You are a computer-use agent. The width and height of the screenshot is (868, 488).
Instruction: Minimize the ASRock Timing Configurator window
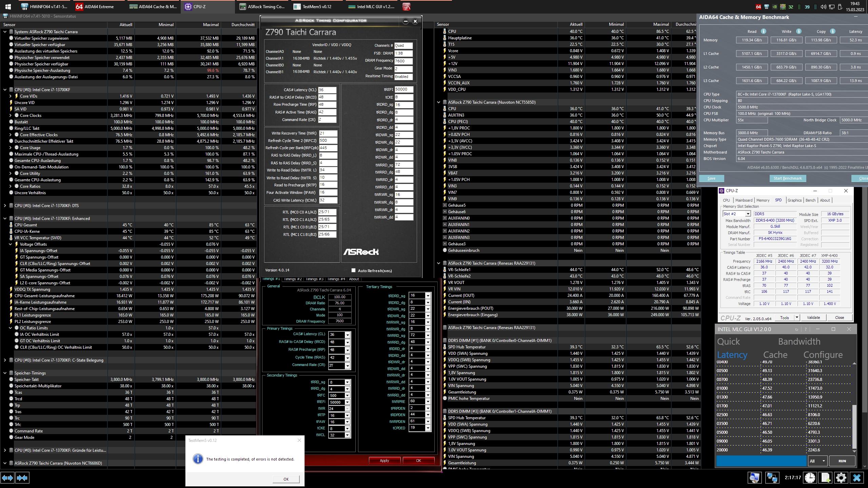tap(406, 21)
